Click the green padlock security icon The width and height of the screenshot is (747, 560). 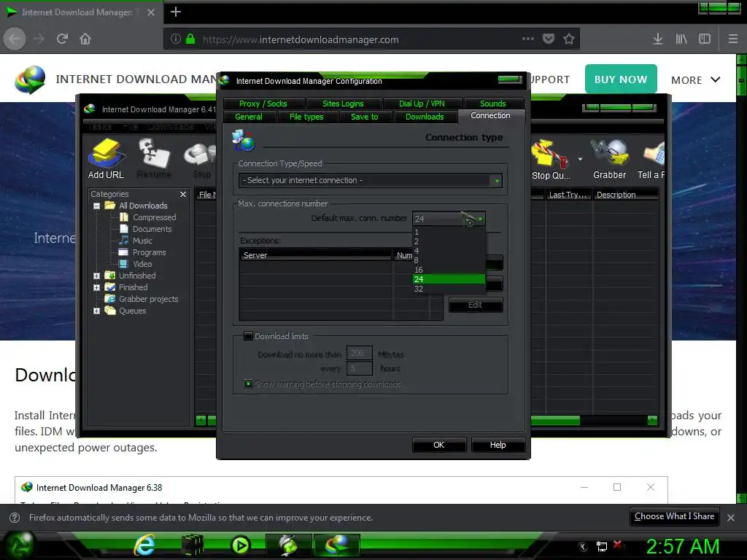[x=190, y=39]
